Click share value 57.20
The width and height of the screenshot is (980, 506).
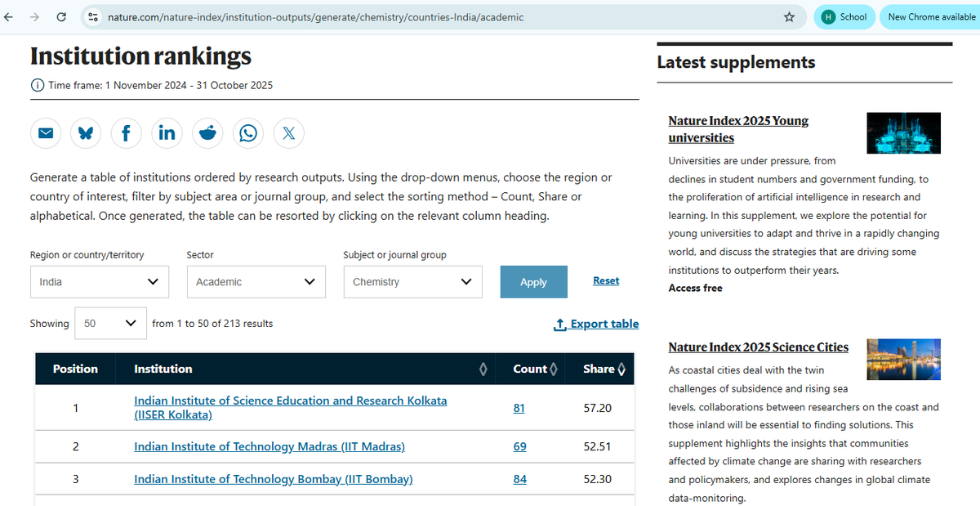click(598, 407)
